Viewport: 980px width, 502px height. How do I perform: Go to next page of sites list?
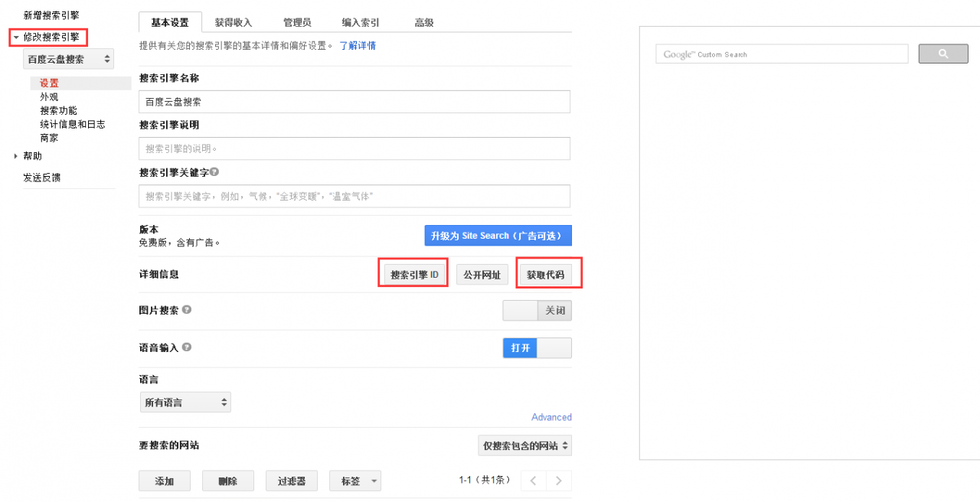pos(559,481)
